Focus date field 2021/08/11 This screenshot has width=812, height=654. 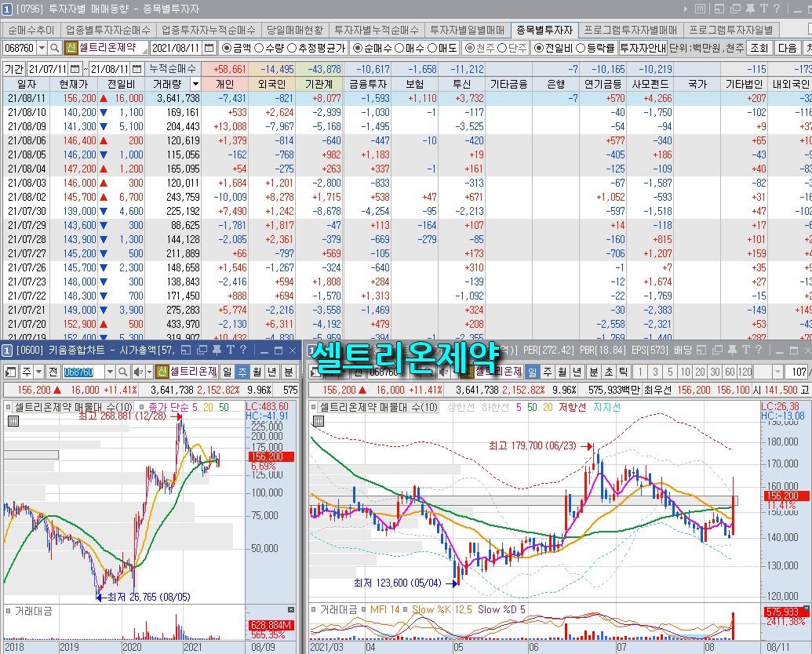(177, 48)
